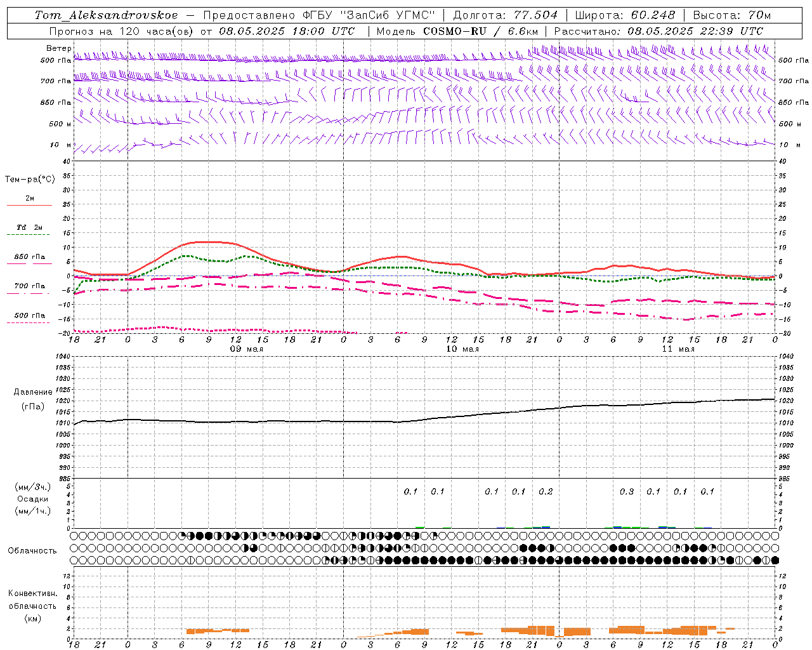Click the (мм/3ч.) precipitation unit label
Screen dimensions: 812x650
click(x=33, y=487)
